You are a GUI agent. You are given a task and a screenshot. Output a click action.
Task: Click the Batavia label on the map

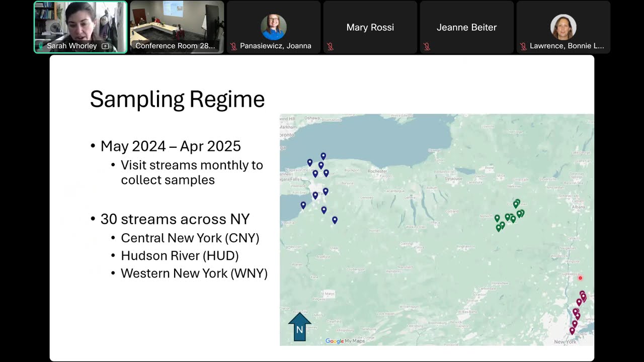pyautogui.click(x=348, y=184)
